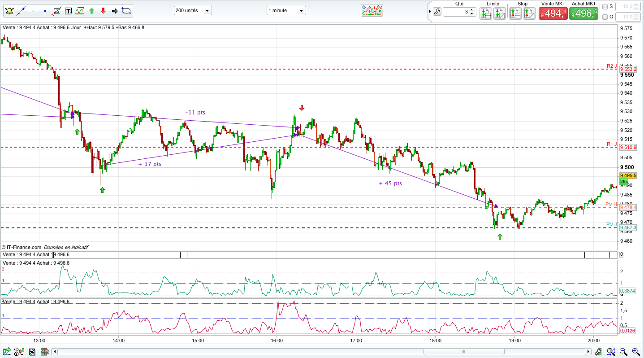Viewport: 644px width, 358px height.
Task: Enable the S (stop) checkbox
Action: click(x=605, y=7)
